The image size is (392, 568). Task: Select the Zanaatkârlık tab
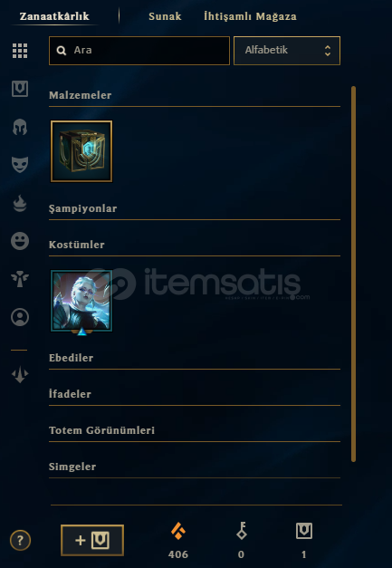pyautogui.click(x=54, y=16)
